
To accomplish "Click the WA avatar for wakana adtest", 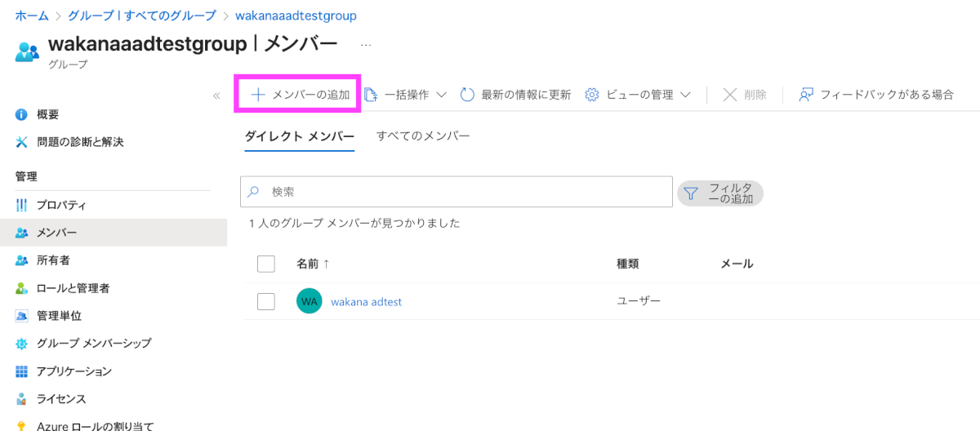I will [309, 301].
